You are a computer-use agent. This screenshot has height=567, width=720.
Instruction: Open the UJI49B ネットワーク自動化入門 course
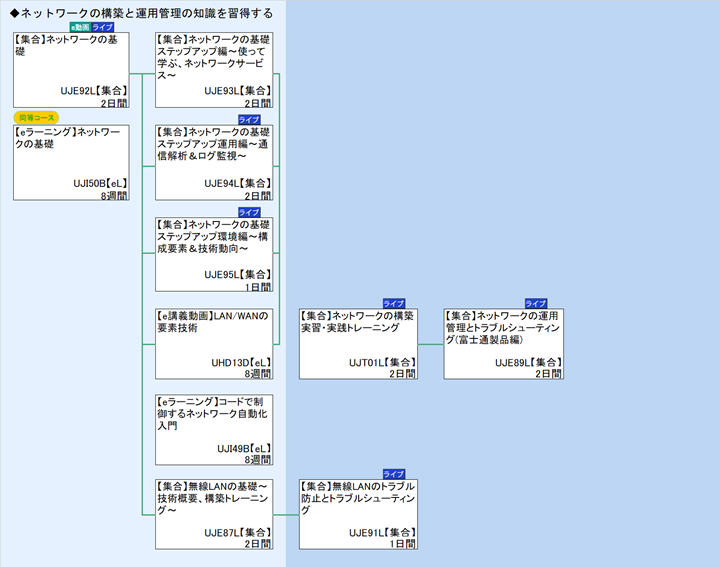tap(214, 430)
